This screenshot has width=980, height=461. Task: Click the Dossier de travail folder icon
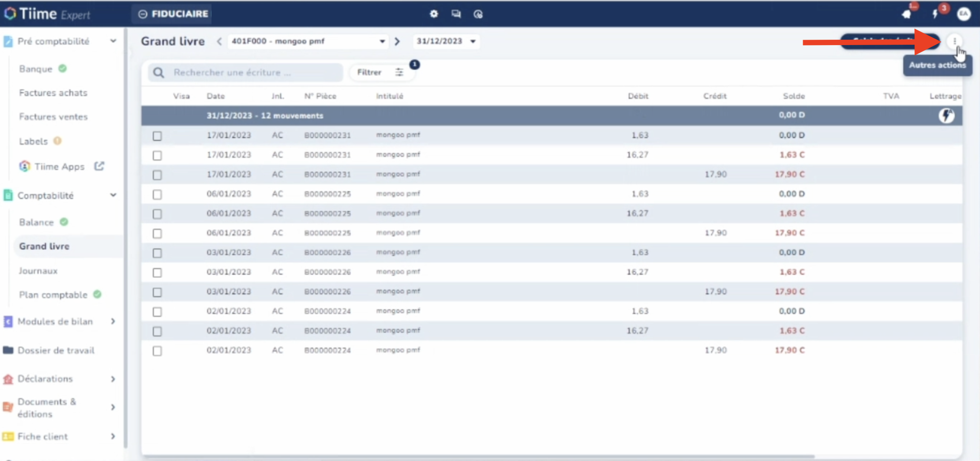click(8, 350)
